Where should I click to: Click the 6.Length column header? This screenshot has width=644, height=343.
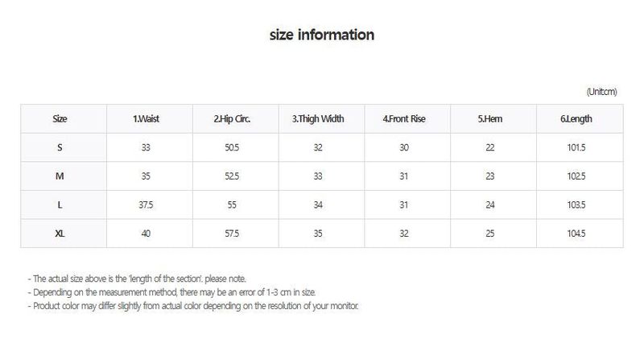[x=576, y=118]
